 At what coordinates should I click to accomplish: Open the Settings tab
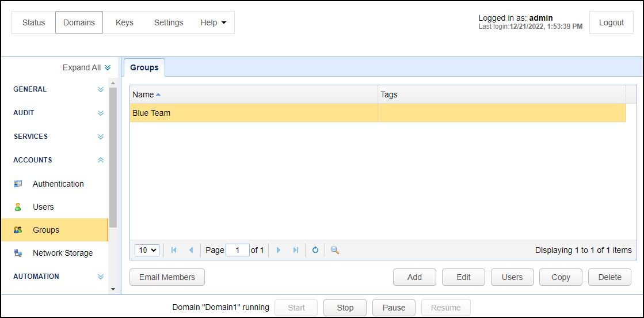coord(169,22)
